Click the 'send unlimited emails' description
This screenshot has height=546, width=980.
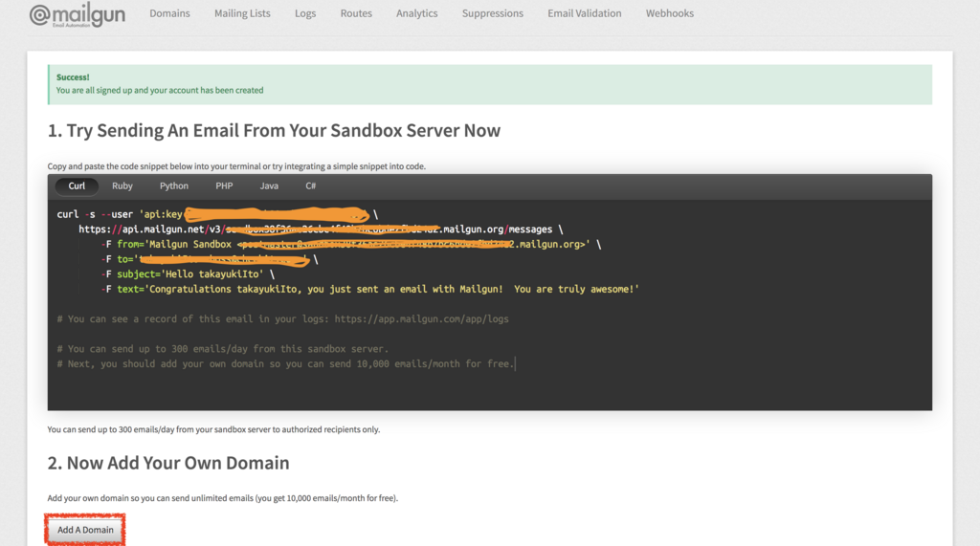click(x=222, y=498)
